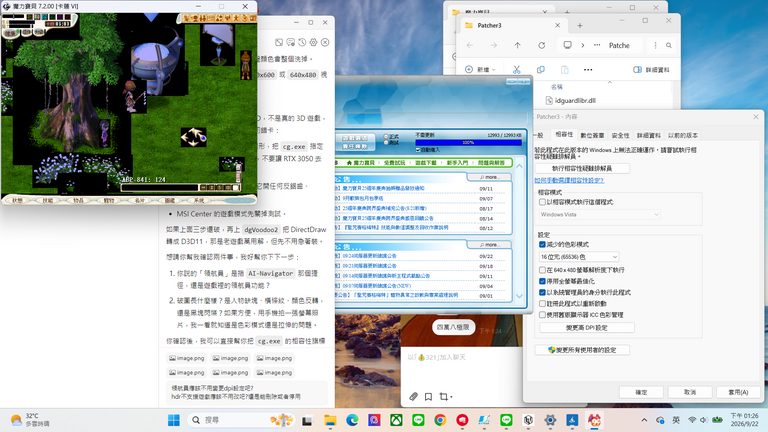Screen dimensions: 768x432
Task: Toggle the auto login checkbox in launcher
Action: [418, 150]
